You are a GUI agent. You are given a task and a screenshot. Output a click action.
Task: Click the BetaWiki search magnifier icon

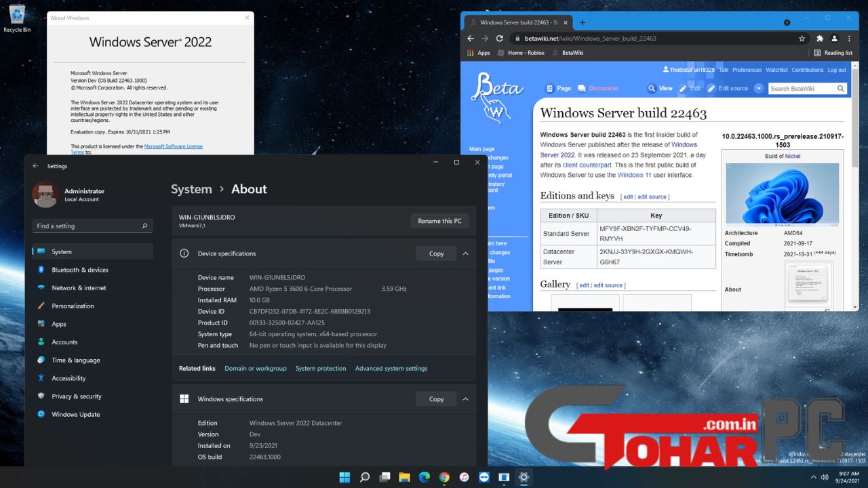click(x=841, y=88)
